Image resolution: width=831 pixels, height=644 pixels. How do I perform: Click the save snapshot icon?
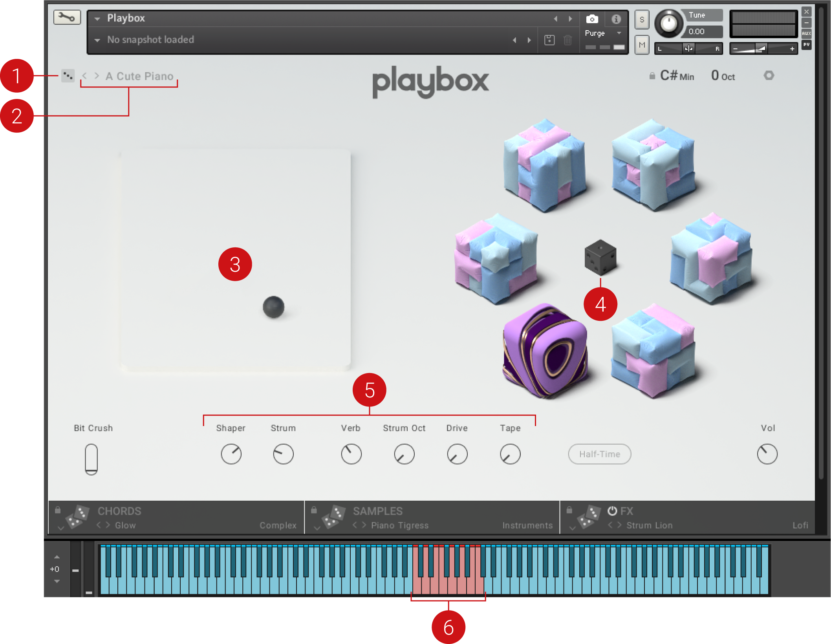click(x=549, y=40)
